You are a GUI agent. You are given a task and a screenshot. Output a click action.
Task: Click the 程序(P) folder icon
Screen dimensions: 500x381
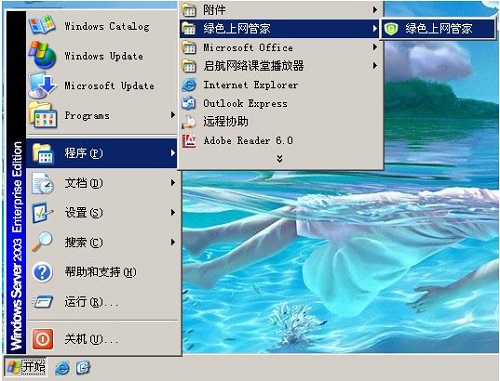[43, 153]
